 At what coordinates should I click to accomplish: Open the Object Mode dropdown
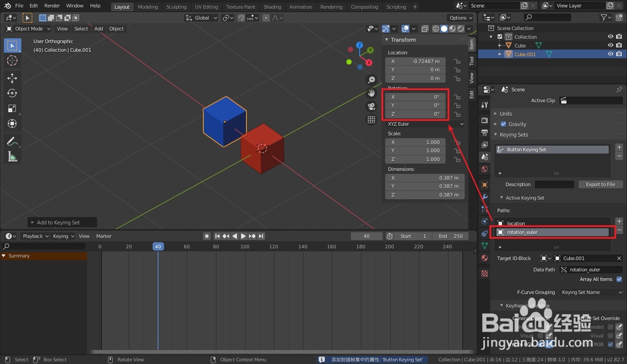click(x=28, y=29)
